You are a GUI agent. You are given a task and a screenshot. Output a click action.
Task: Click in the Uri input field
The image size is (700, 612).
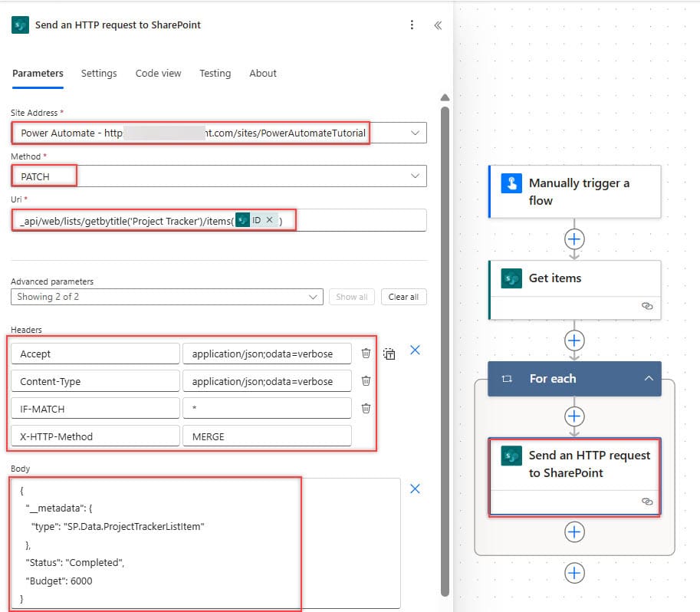[x=219, y=220]
